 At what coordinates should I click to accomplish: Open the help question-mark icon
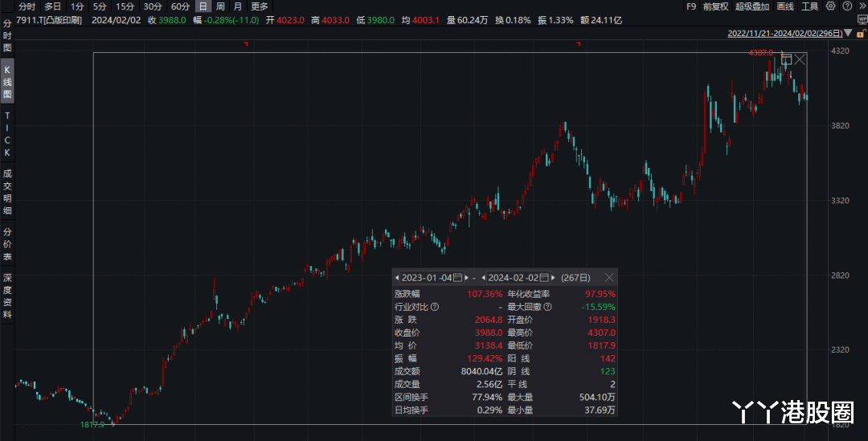coord(847,6)
